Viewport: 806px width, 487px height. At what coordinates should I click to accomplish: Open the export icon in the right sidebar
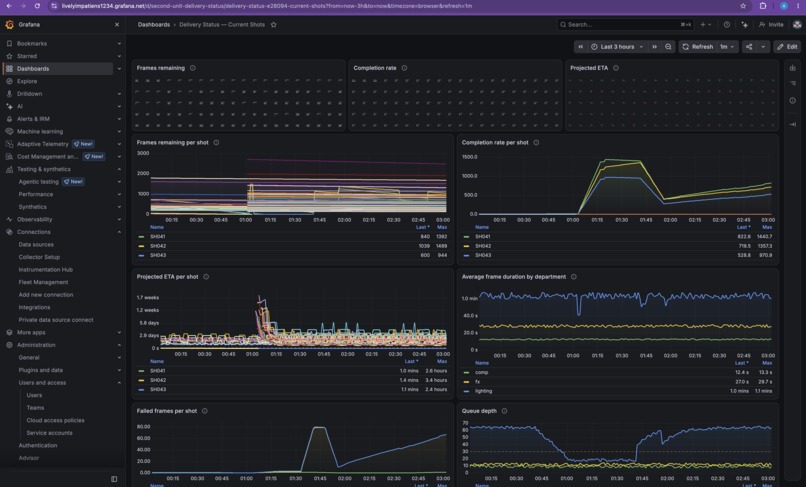(793, 68)
